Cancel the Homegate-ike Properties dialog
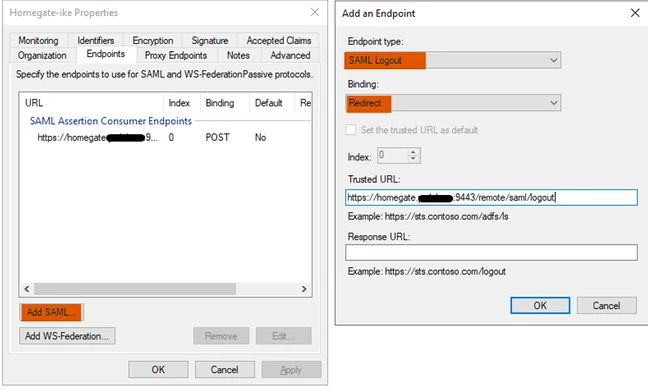Image resolution: width=648 pixels, height=390 pixels. 224,369
